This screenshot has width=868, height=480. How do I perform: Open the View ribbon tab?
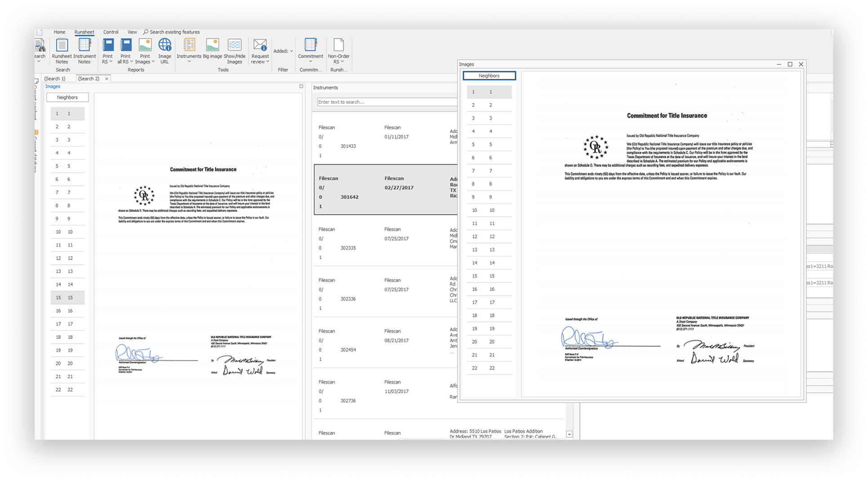click(x=132, y=32)
